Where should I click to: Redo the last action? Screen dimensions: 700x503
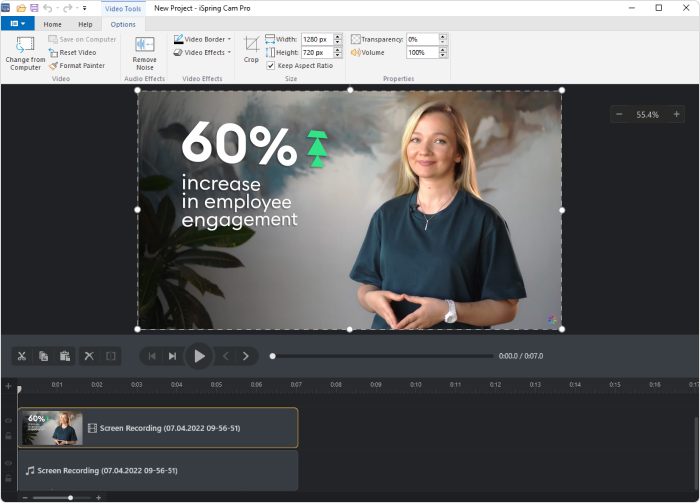pos(67,8)
